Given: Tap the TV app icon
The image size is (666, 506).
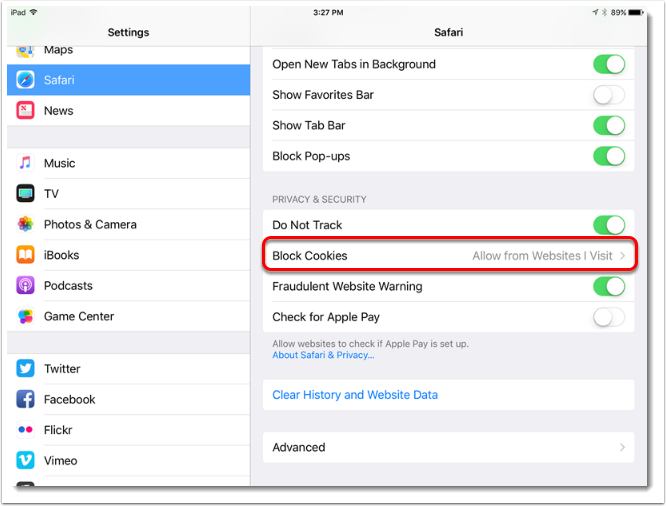Looking at the screenshot, I should (25, 194).
